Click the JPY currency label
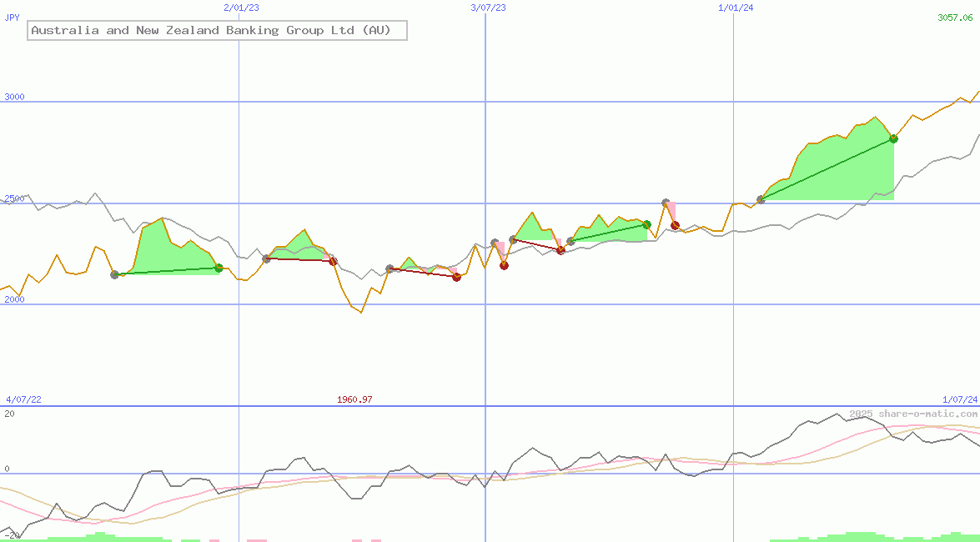 click(11, 18)
